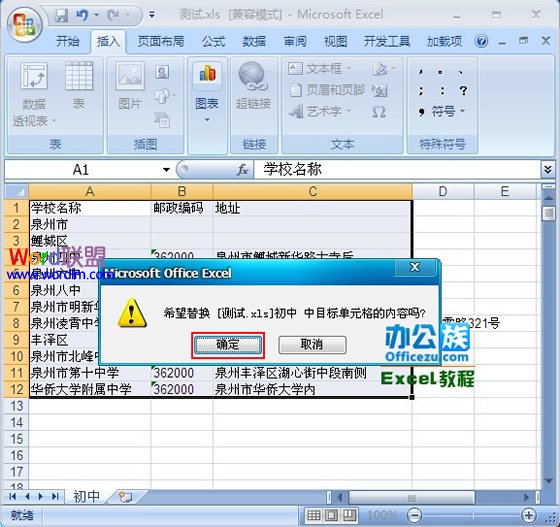Redo the last action
Image resolution: width=560 pixels, height=527 pixels.
click(x=114, y=15)
